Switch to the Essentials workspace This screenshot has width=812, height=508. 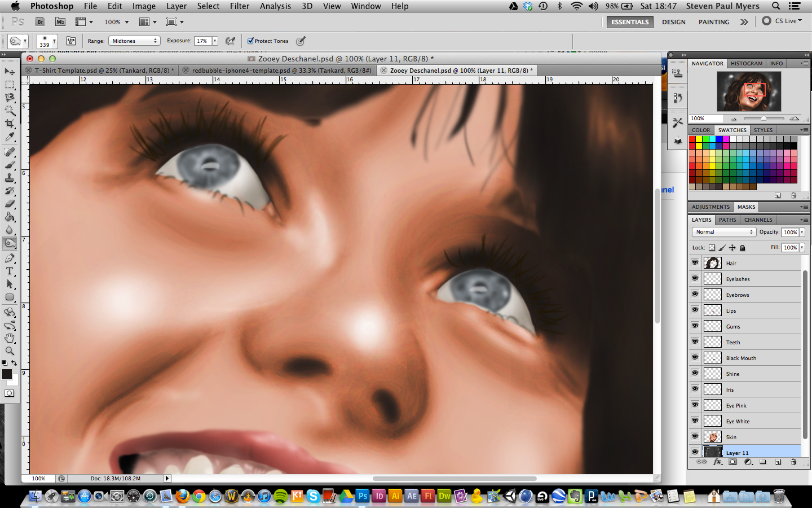tap(630, 22)
